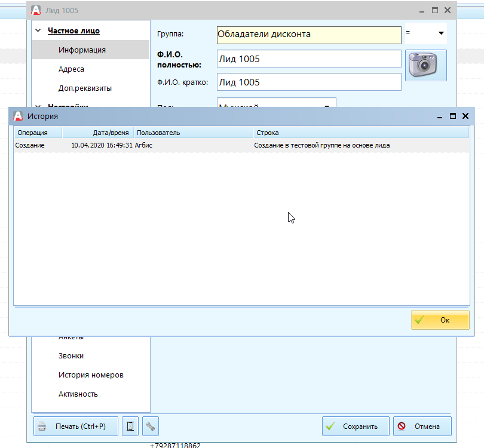Screen dimensions: 484x448
Task: Click the wrench settings icon button
Action: (x=151, y=426)
